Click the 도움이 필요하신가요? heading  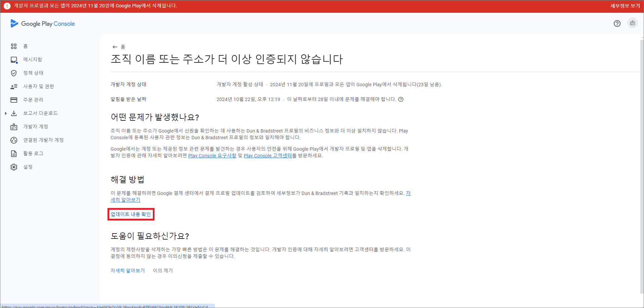[x=150, y=236]
